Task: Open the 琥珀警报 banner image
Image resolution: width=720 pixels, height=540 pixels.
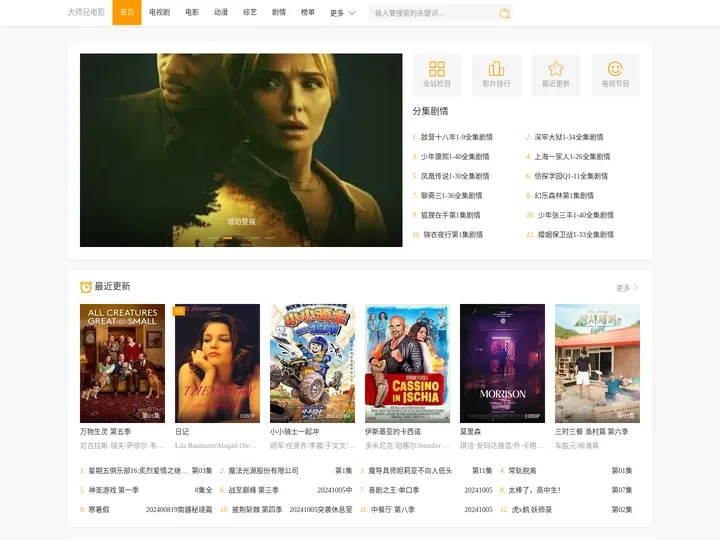Action: tap(241, 150)
